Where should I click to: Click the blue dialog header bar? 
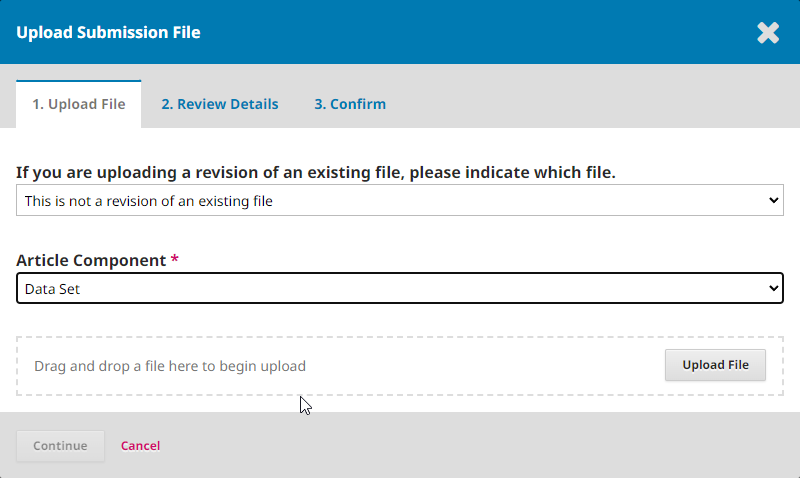coord(450,33)
